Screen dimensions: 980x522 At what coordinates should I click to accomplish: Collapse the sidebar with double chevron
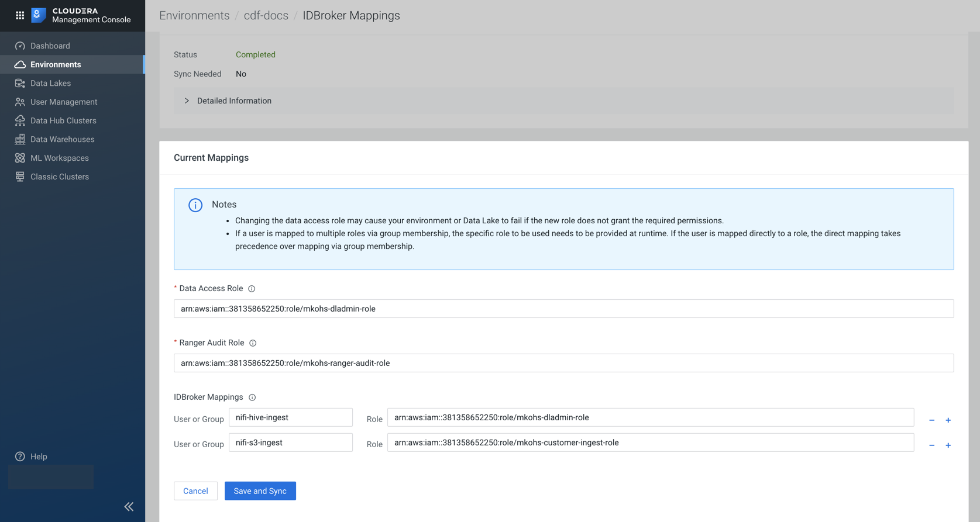coord(129,507)
